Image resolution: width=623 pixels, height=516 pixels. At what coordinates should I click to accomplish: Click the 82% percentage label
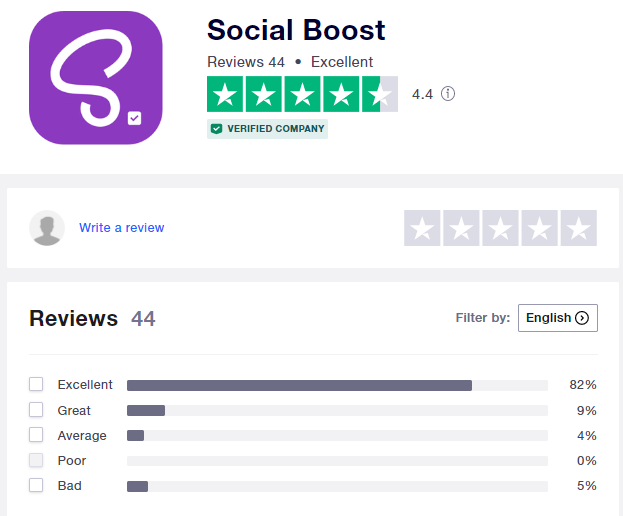pos(583,385)
